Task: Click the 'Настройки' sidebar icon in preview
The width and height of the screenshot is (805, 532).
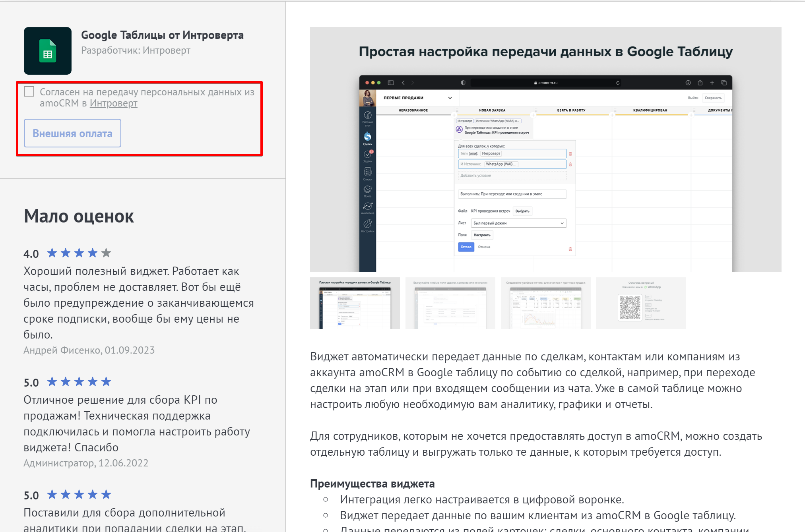Action: 368,225
